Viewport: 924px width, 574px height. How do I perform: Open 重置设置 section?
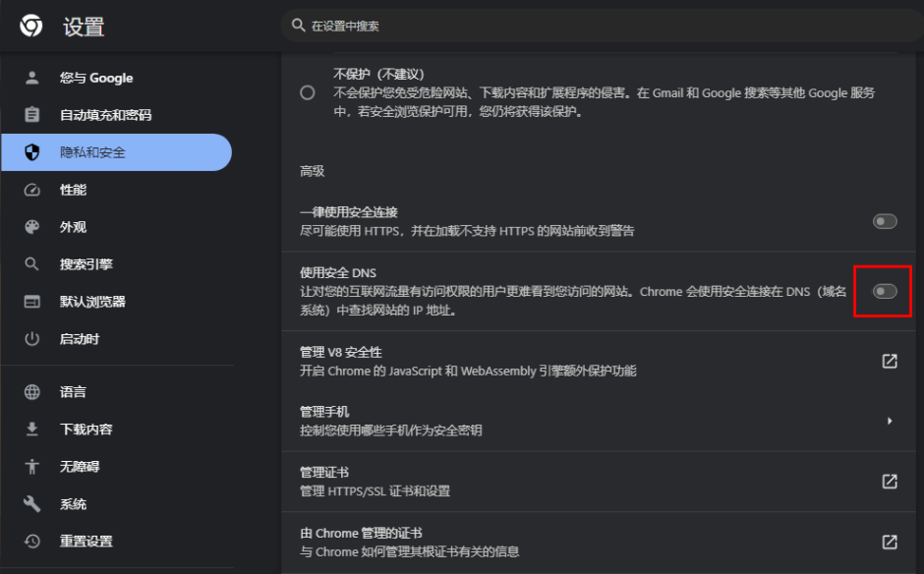tap(116, 541)
